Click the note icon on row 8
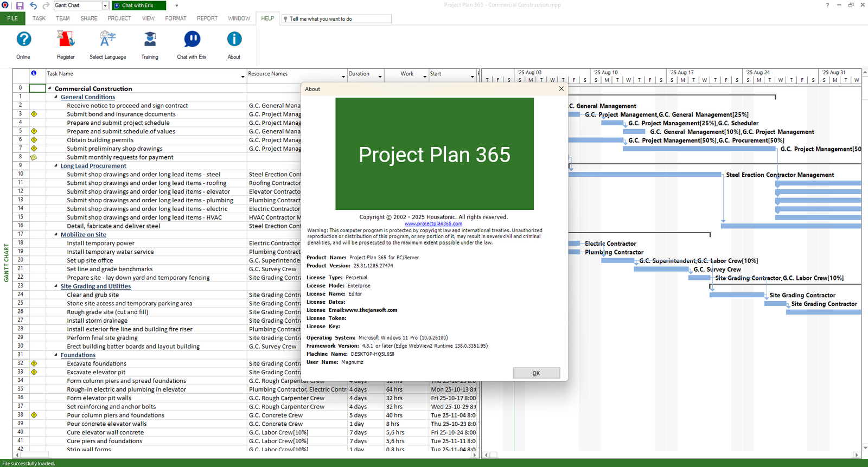The image size is (868, 467). [34, 157]
